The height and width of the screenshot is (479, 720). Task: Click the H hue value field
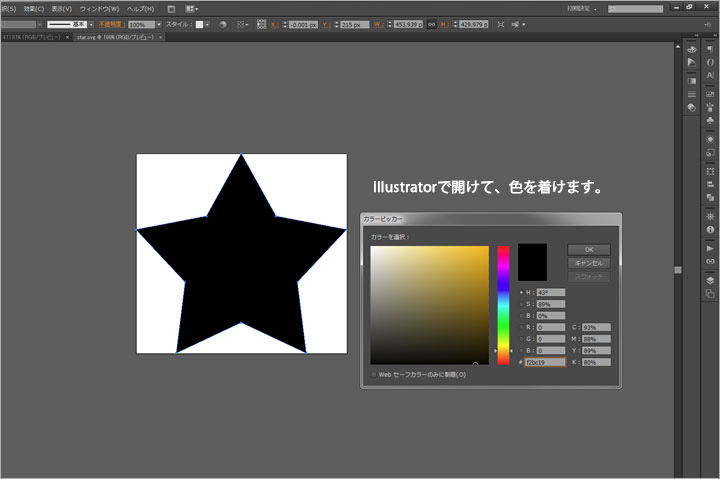pyautogui.click(x=551, y=293)
